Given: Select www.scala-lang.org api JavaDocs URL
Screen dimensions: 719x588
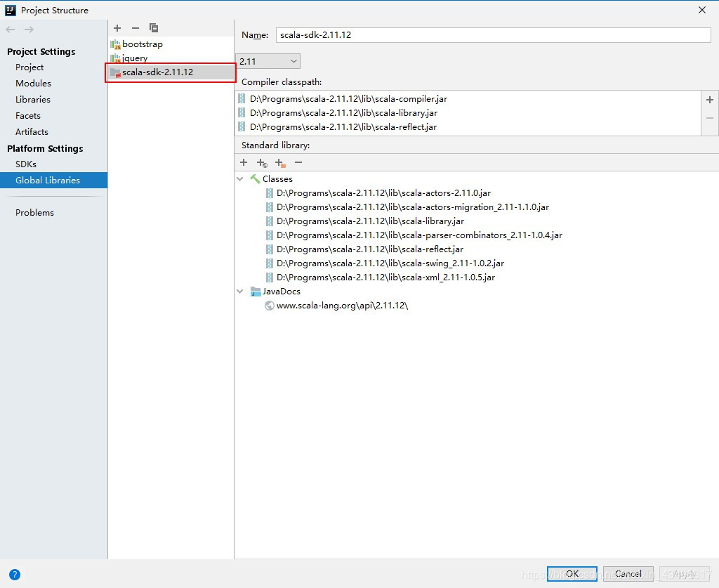Looking at the screenshot, I should [x=342, y=306].
